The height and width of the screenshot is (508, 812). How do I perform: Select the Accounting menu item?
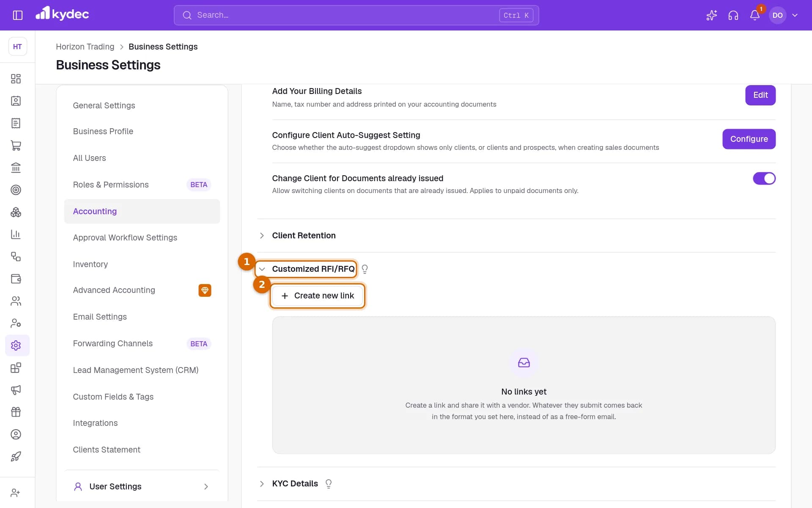[142, 211]
